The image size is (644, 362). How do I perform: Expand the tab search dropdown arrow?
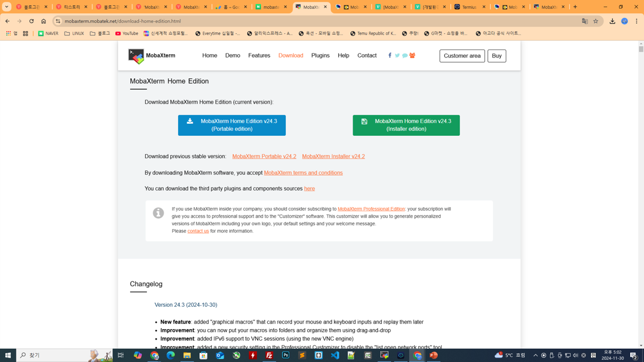(x=6, y=7)
